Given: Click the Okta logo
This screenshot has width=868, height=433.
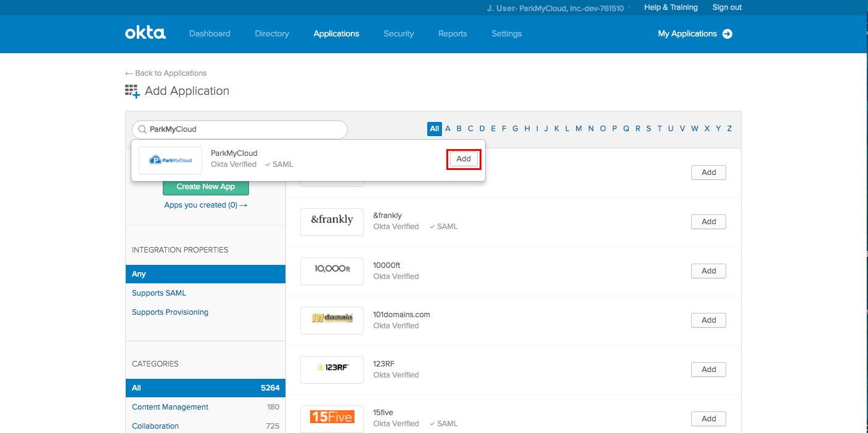Looking at the screenshot, I should pyautogui.click(x=145, y=33).
